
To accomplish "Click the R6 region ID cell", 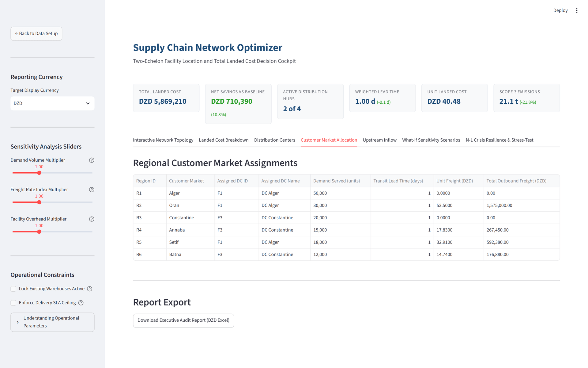I will click(x=150, y=255).
